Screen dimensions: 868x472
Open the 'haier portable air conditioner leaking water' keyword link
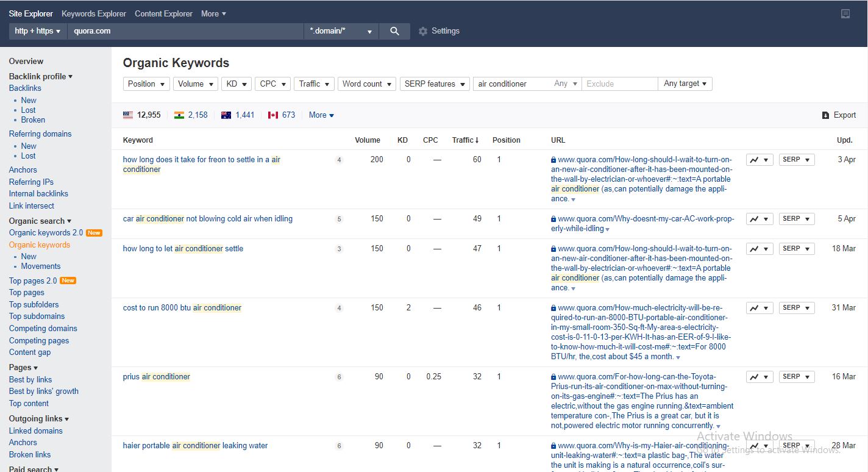[x=196, y=445]
